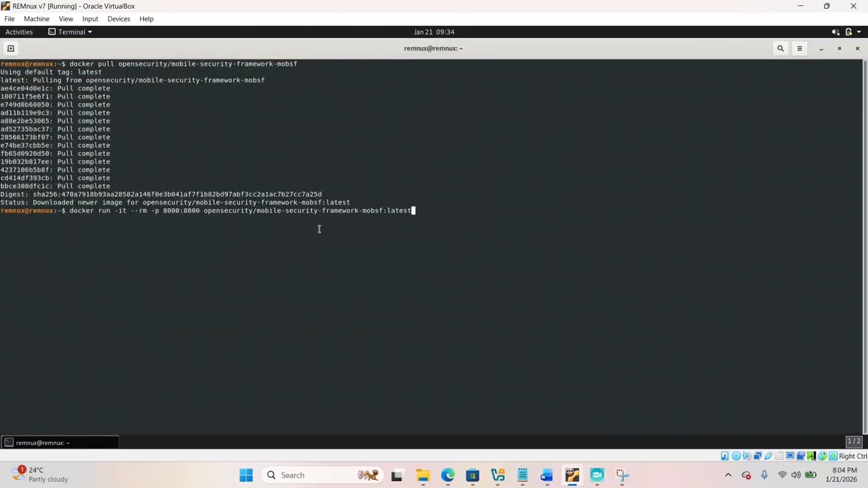Open the VirtualBox Help menu
This screenshot has height=488, width=868.
click(146, 19)
